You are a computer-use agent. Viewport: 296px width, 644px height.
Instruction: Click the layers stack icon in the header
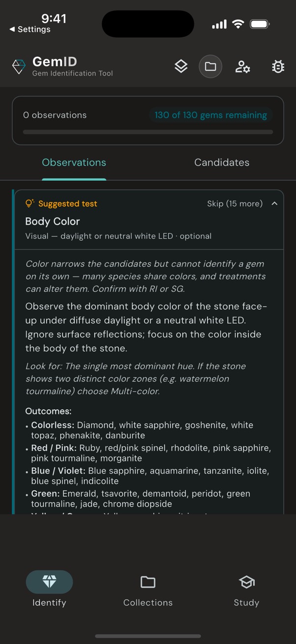(x=181, y=66)
